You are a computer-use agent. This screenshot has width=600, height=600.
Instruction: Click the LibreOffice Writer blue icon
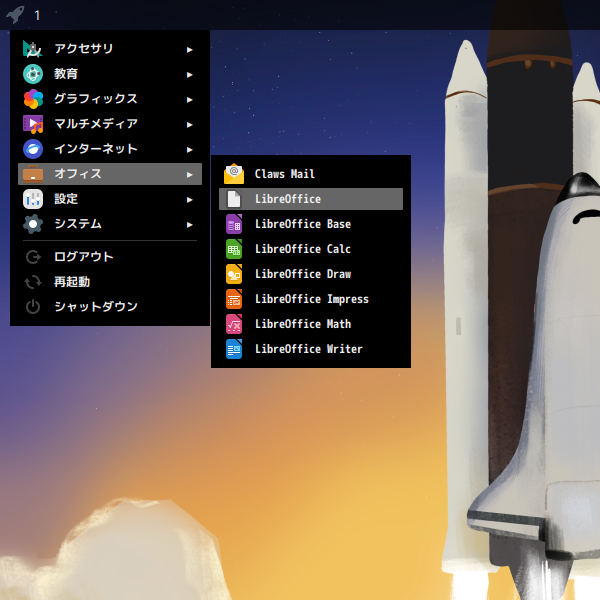[x=234, y=349]
